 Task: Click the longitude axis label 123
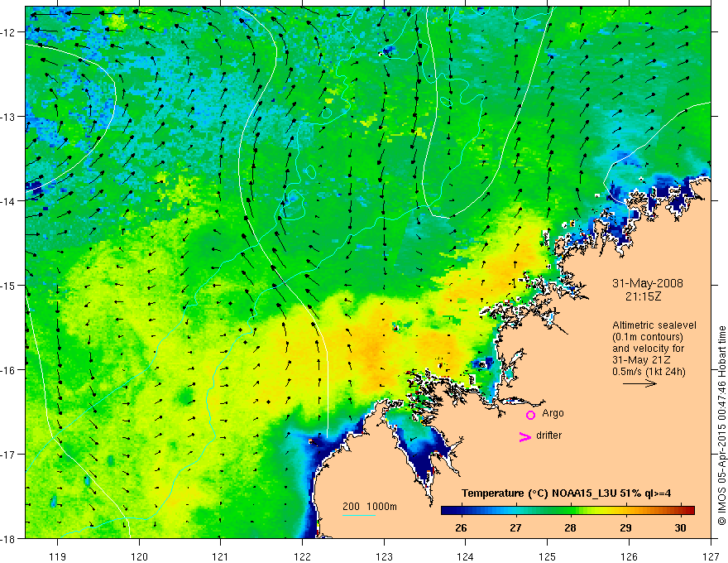click(384, 556)
